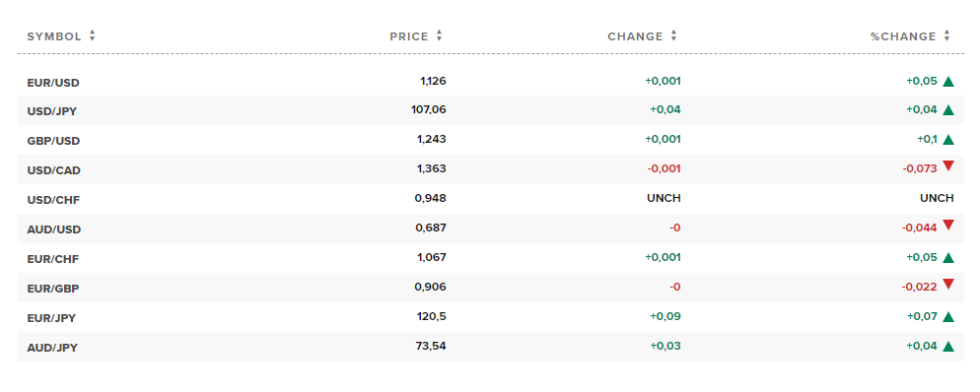Screen dimensions: 980x392
Task: Click the green up arrow on EUR/JPY row
Action: tap(948, 317)
